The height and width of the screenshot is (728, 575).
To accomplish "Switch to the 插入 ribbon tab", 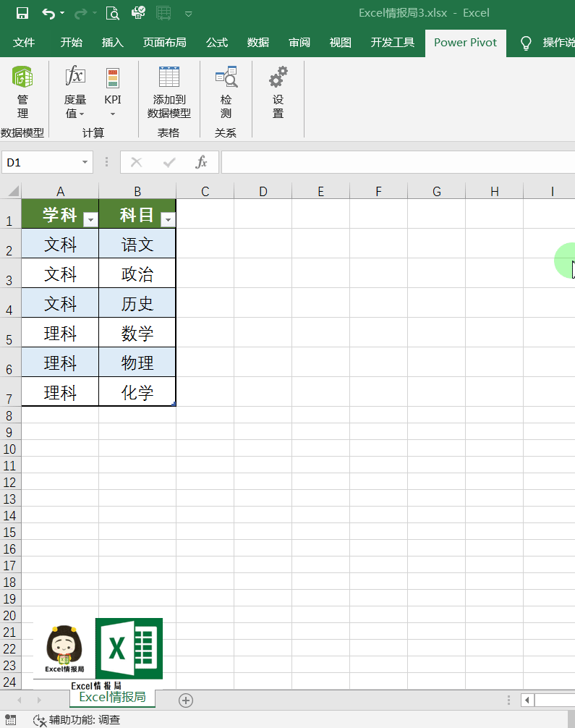I will point(113,43).
